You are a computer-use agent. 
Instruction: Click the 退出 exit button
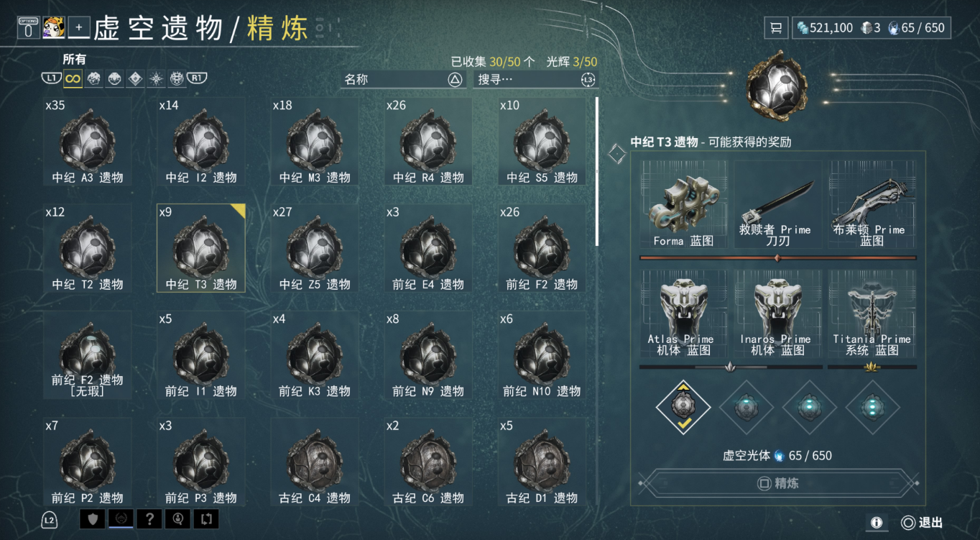tap(922, 523)
